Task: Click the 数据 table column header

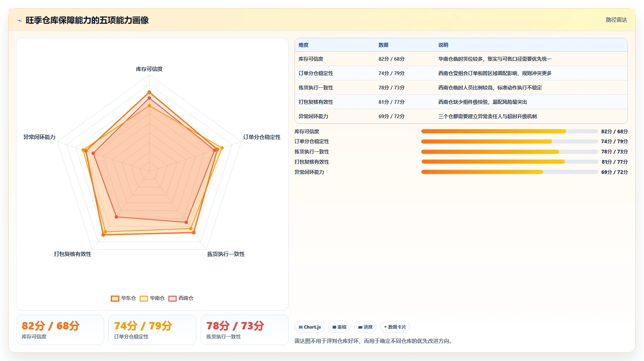Action: (384, 45)
